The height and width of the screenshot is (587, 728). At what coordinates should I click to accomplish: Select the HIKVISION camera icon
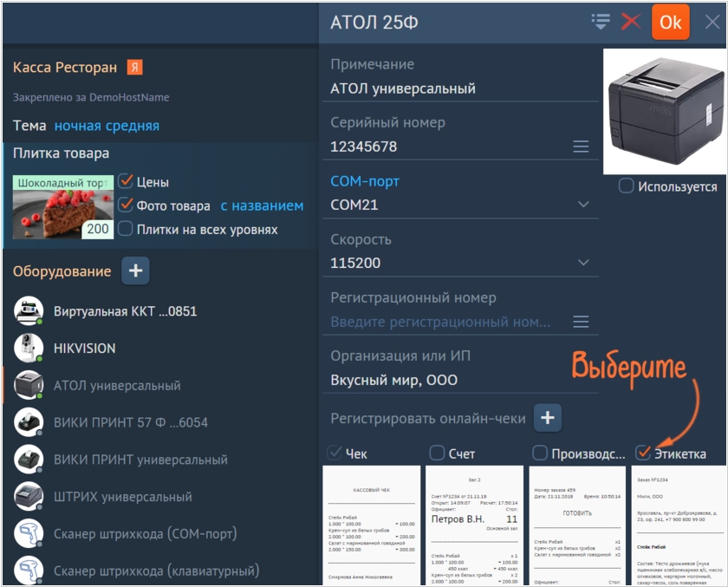click(29, 348)
